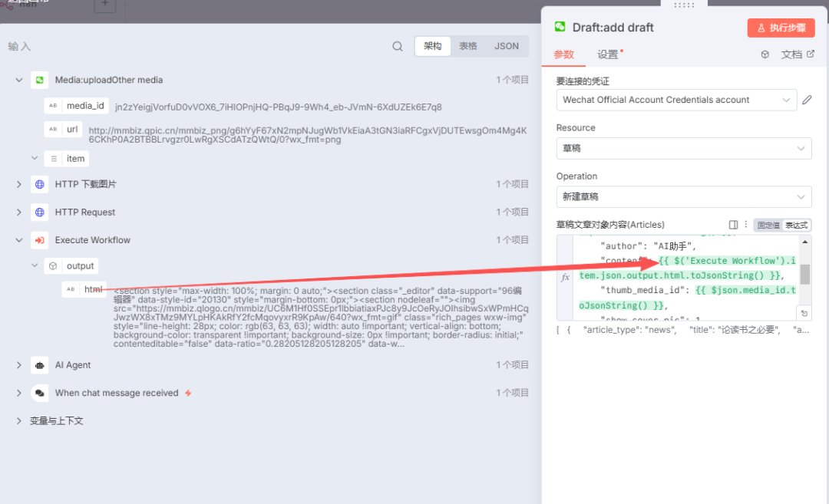Image resolution: width=829 pixels, height=504 pixels.
Task: Click the item list icon
Action: coord(54,159)
